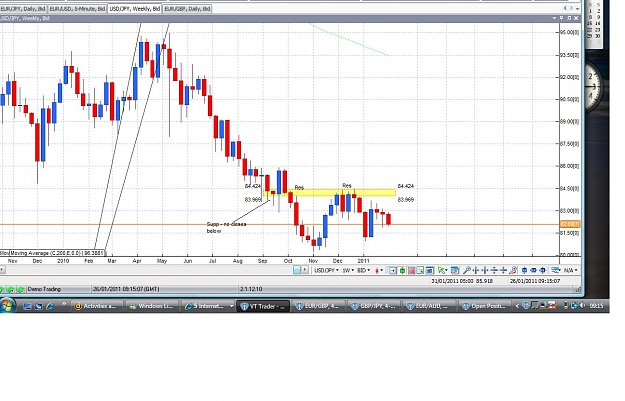625x401 pixels.
Task: Expand hidden system tray icons chevron
Action: pyautogui.click(x=517, y=306)
